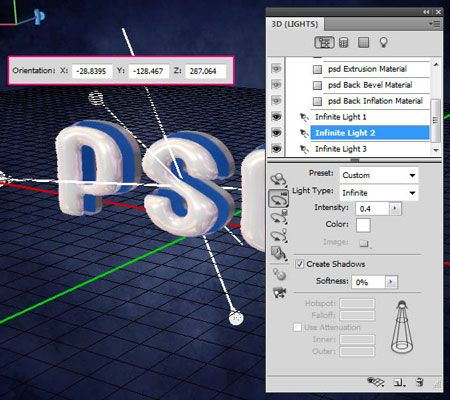Open the Intensity slider arrow

[395, 209]
